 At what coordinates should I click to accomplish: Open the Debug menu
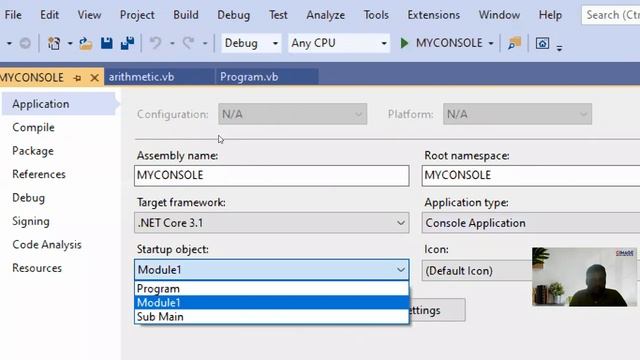point(233,15)
